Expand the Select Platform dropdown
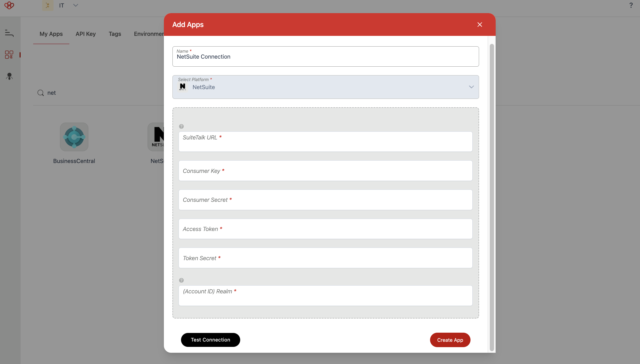 tap(471, 86)
